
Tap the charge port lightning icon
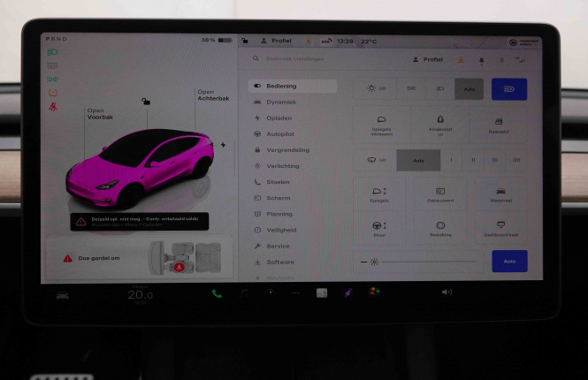tap(223, 145)
